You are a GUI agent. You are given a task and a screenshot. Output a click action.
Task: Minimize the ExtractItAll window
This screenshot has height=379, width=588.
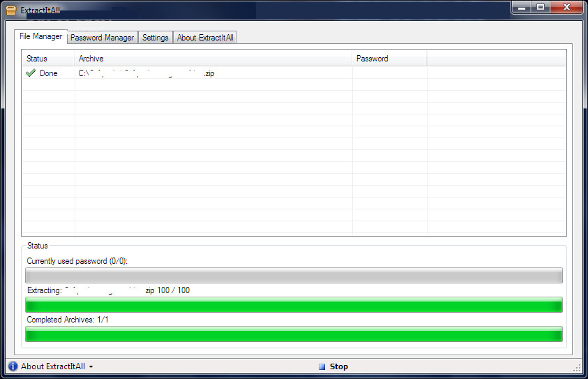coord(521,8)
